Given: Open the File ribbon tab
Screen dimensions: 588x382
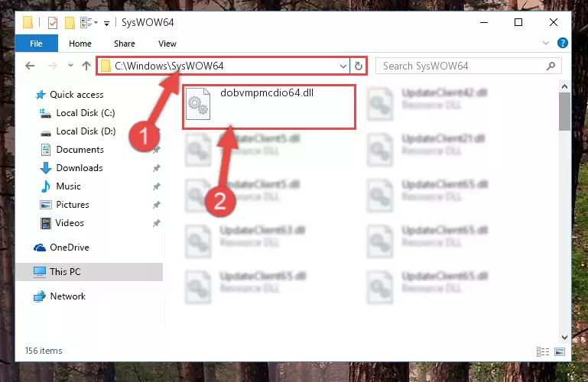Looking at the screenshot, I should click(37, 44).
